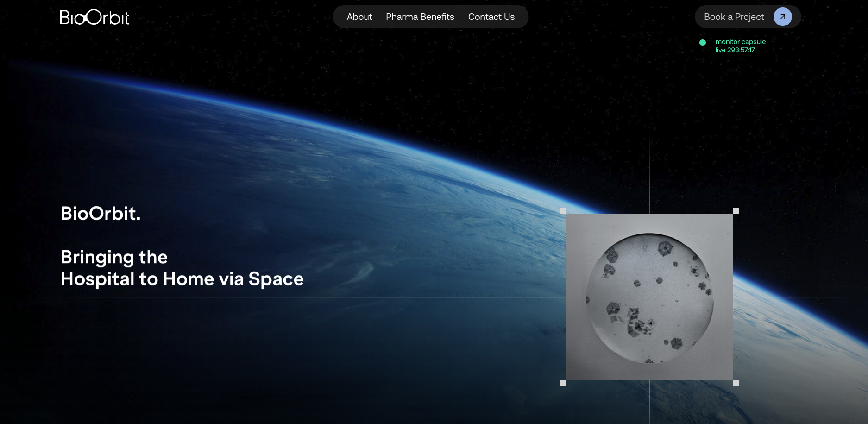Image resolution: width=868 pixels, height=424 pixels.
Task: Click the 'Hospital to Home via Space' text
Action: click(x=182, y=279)
